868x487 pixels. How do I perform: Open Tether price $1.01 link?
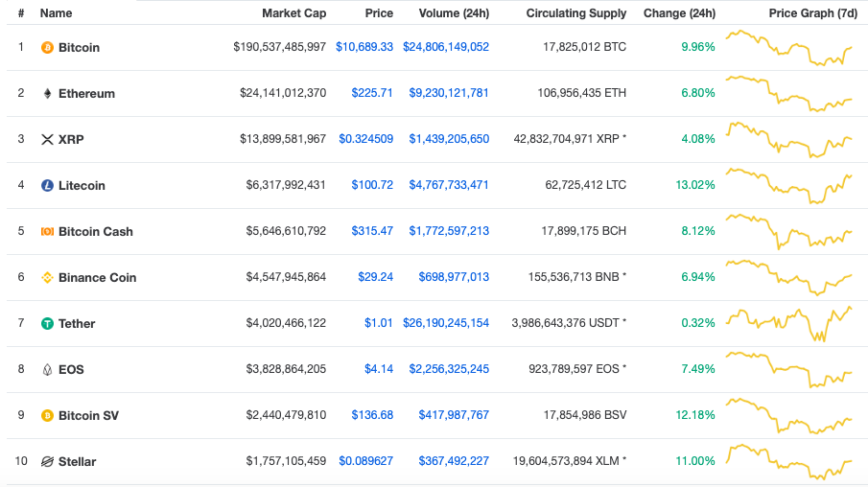[x=379, y=323]
